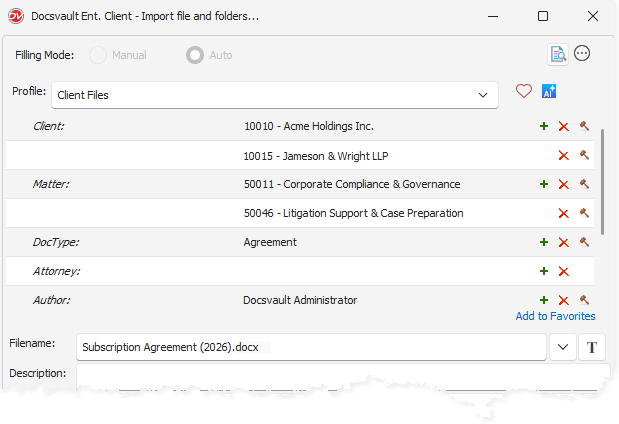Expand the Filename dropdown arrow
The height and width of the screenshot is (424, 619).
click(563, 347)
